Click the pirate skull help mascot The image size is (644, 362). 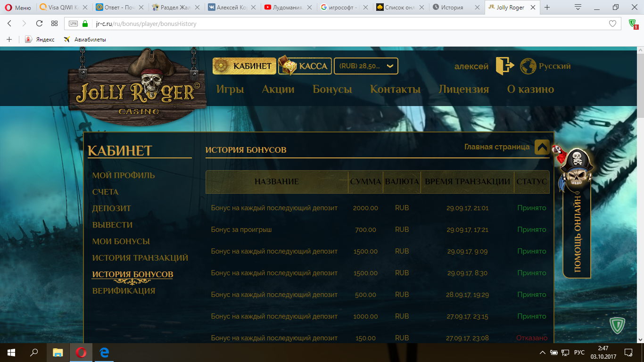tap(575, 169)
